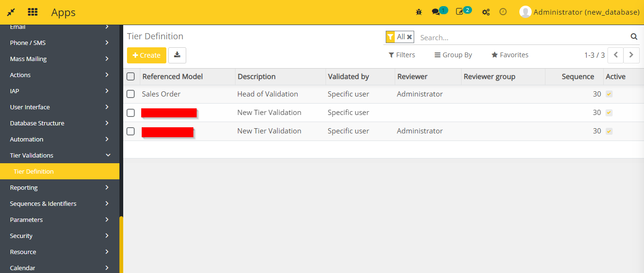Click the debug bug icon in top bar
Viewport: 644px width, 273px height.
click(x=419, y=12)
